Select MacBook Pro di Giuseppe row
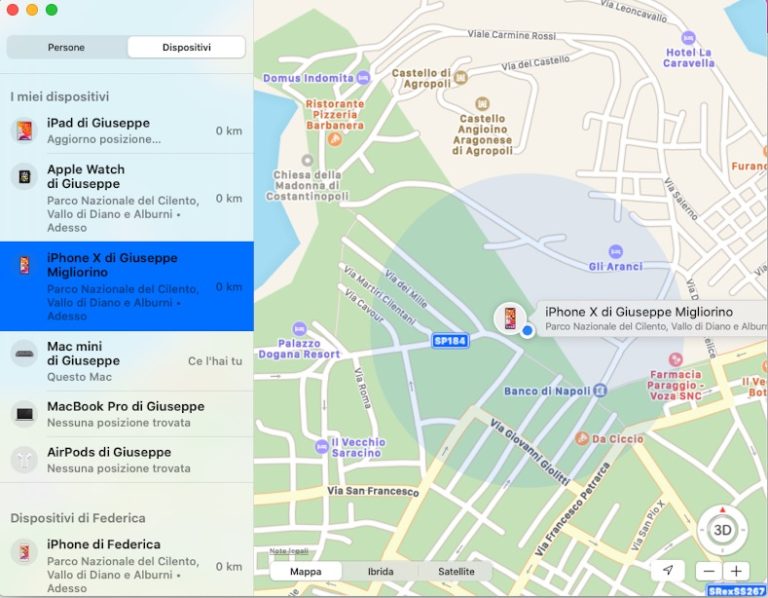Image resolution: width=768 pixels, height=598 pixels. tap(127, 414)
